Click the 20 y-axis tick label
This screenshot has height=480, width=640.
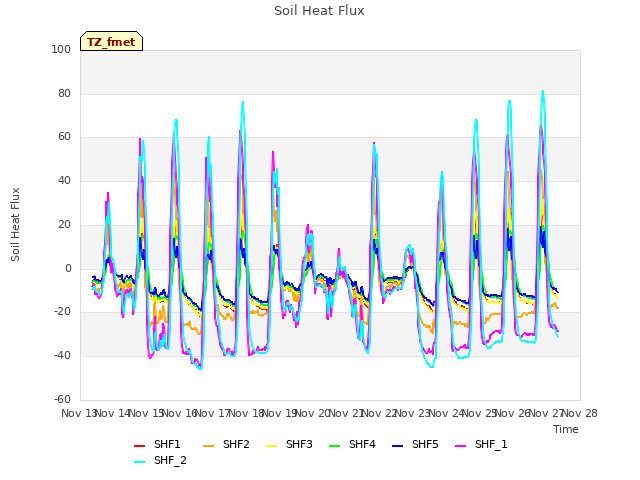point(64,224)
